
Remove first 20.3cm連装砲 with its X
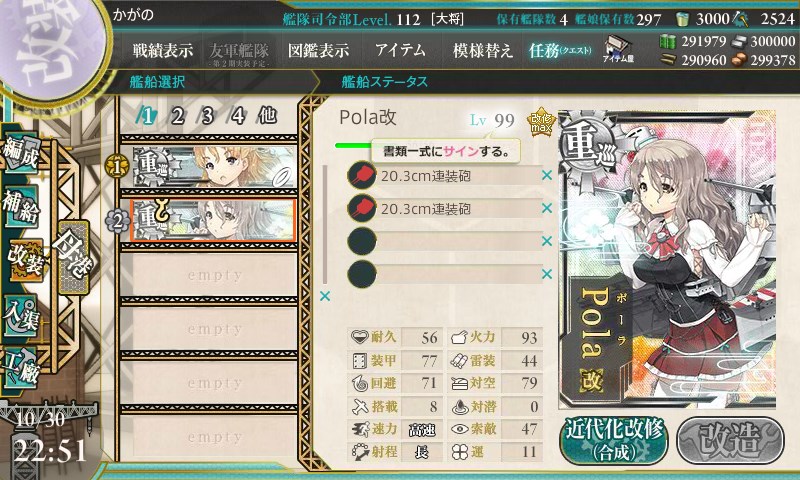547,175
